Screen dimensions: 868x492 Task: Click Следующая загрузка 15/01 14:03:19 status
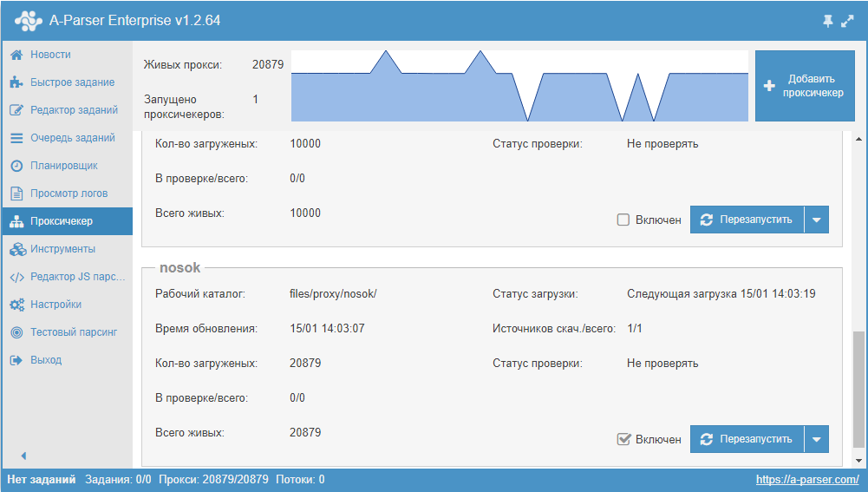pyautogui.click(x=721, y=293)
